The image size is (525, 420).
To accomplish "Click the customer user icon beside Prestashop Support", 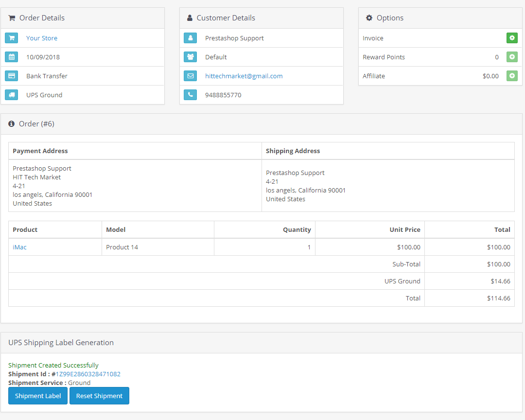I will (x=190, y=38).
